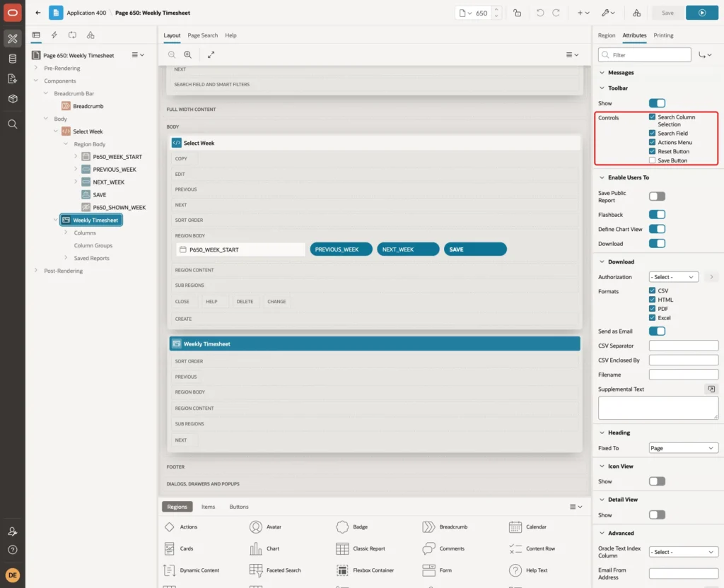Enable the Icon View Show switch
The image size is (724, 588).
[x=657, y=481]
